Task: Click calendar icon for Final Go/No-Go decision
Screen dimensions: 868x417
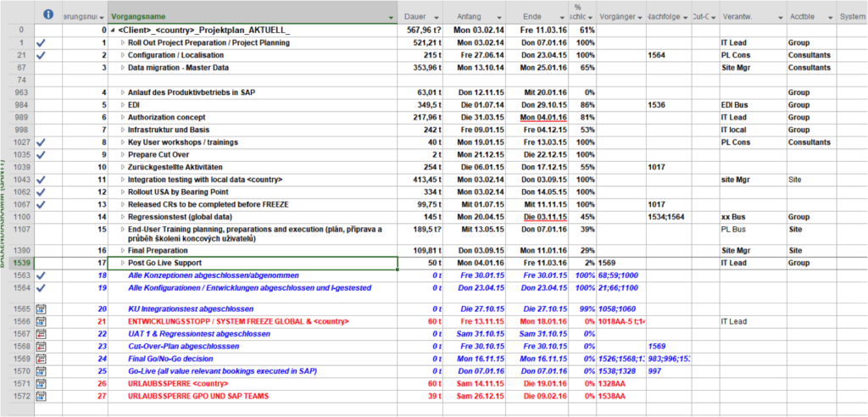Action: [40, 359]
